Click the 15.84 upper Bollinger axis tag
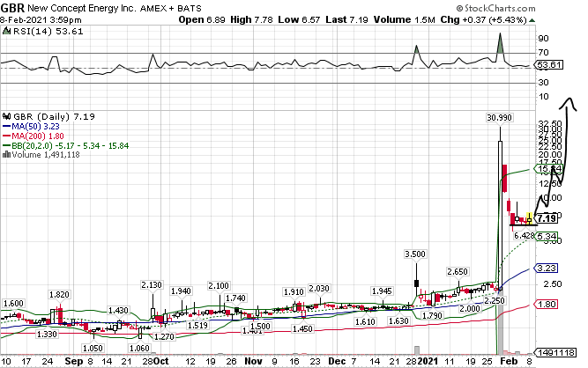Screen dimensions: 588x368 [549, 169]
